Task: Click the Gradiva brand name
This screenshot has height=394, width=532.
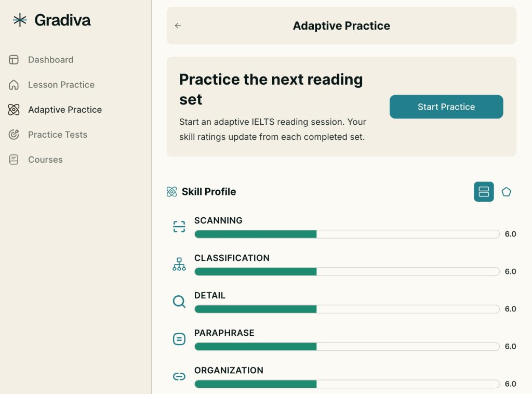Action: [x=62, y=20]
